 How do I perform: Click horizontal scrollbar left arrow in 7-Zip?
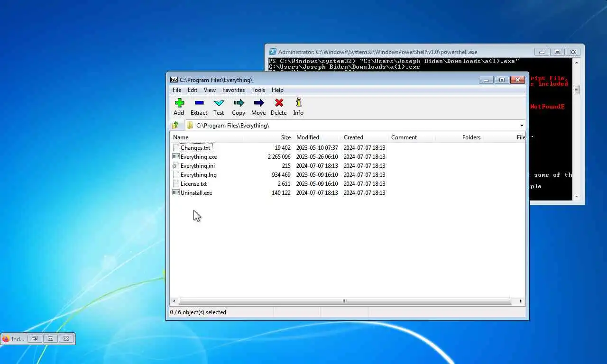point(174,301)
